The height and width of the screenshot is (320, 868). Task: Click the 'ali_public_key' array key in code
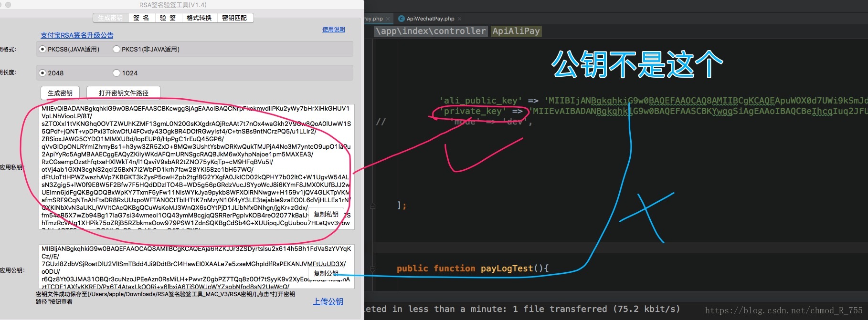tap(480, 101)
